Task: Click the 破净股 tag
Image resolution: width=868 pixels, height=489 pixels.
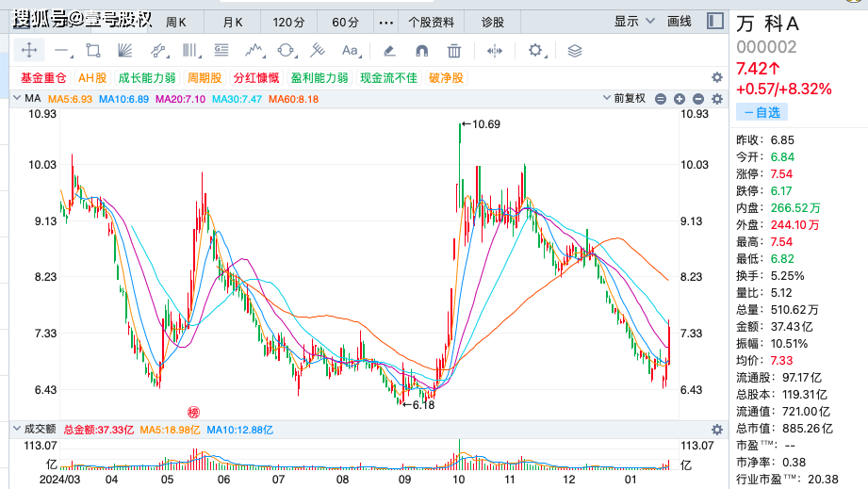Action: (446, 78)
